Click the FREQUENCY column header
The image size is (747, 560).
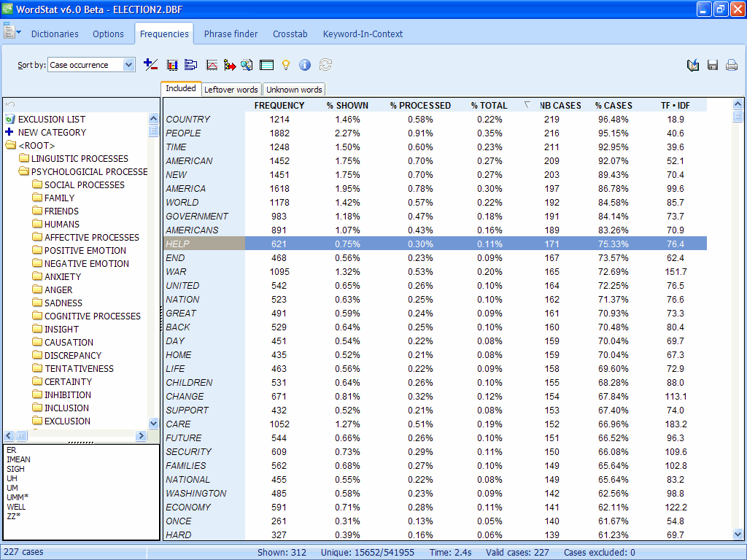pyautogui.click(x=279, y=106)
